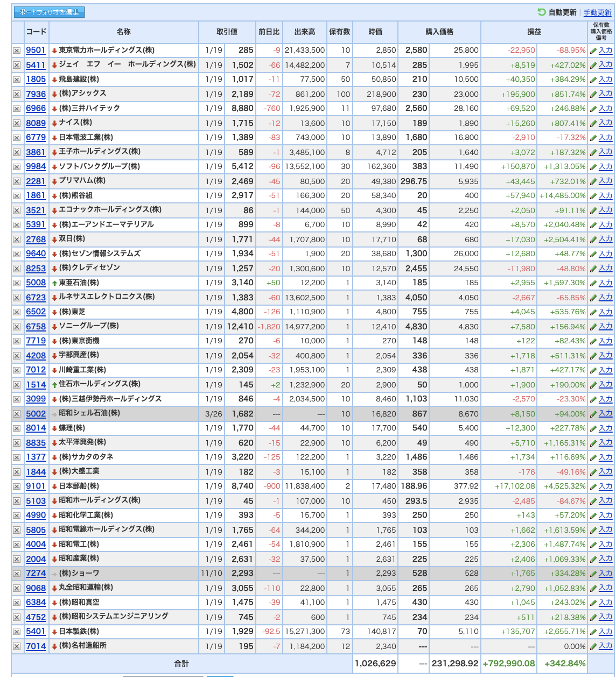The height and width of the screenshot is (677, 616).
Task: Click the 保有数 column header
Action: tap(340, 32)
